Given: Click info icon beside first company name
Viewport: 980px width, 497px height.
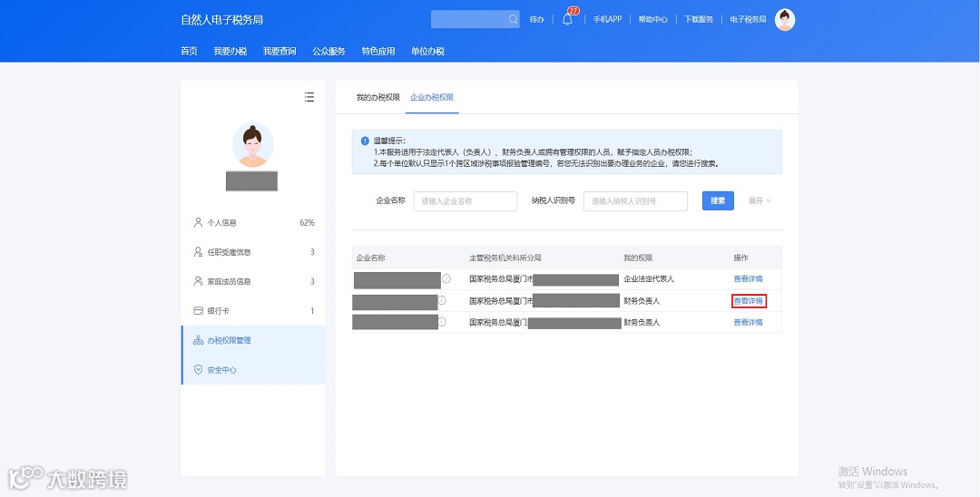Looking at the screenshot, I should coord(446,278).
